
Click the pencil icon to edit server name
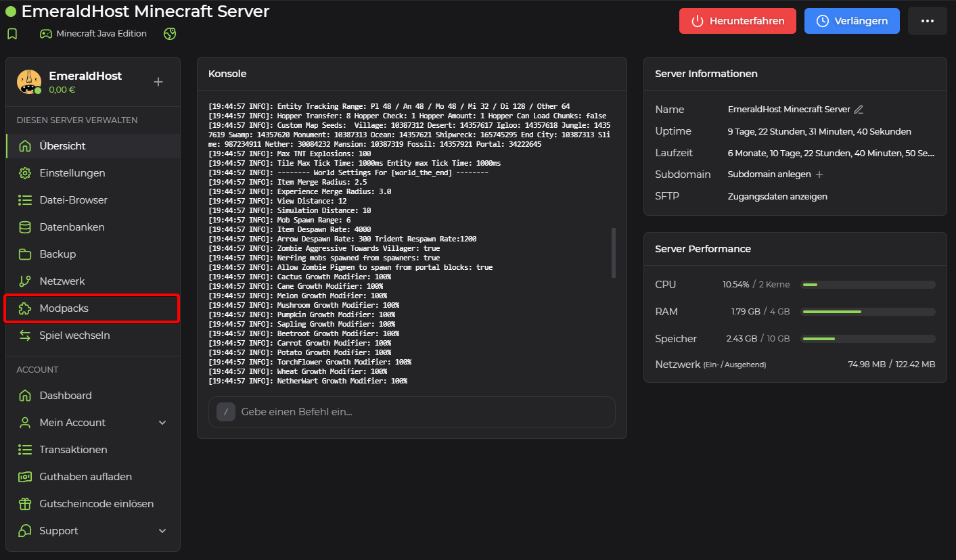point(859,110)
